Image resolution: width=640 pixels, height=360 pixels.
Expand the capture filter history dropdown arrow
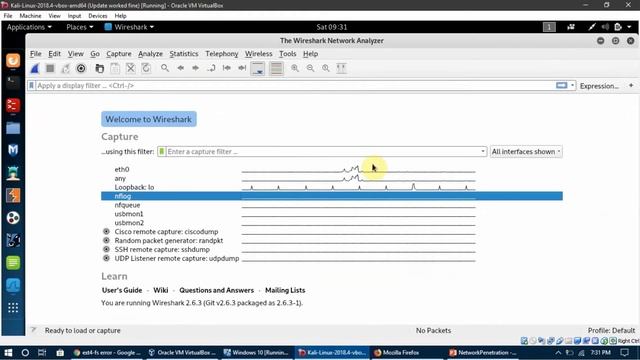(x=483, y=151)
